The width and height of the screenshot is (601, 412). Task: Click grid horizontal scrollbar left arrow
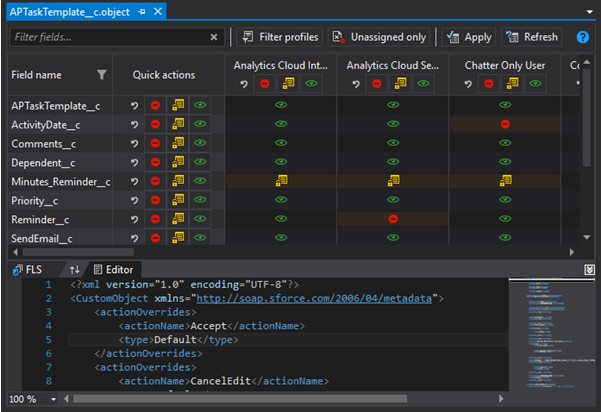point(15,252)
